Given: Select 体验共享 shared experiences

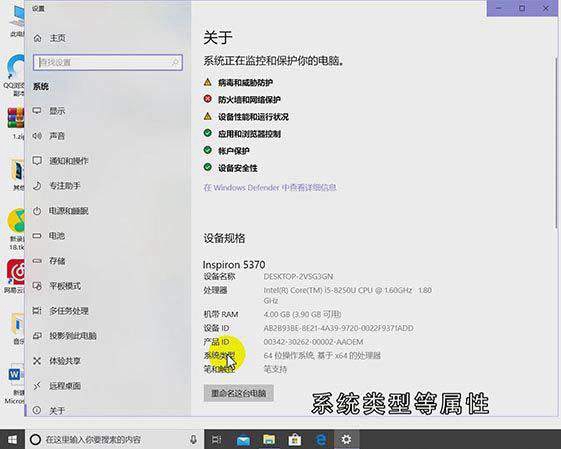Looking at the screenshot, I should click(x=57, y=361).
